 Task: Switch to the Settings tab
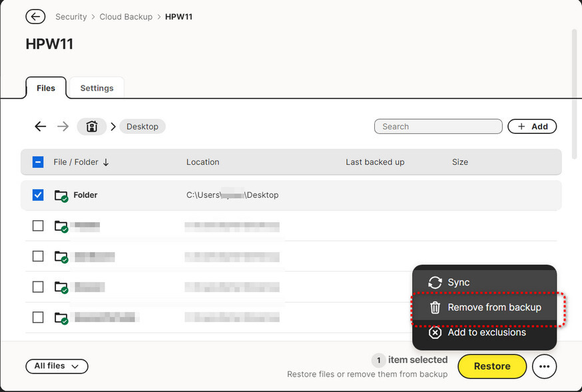97,88
